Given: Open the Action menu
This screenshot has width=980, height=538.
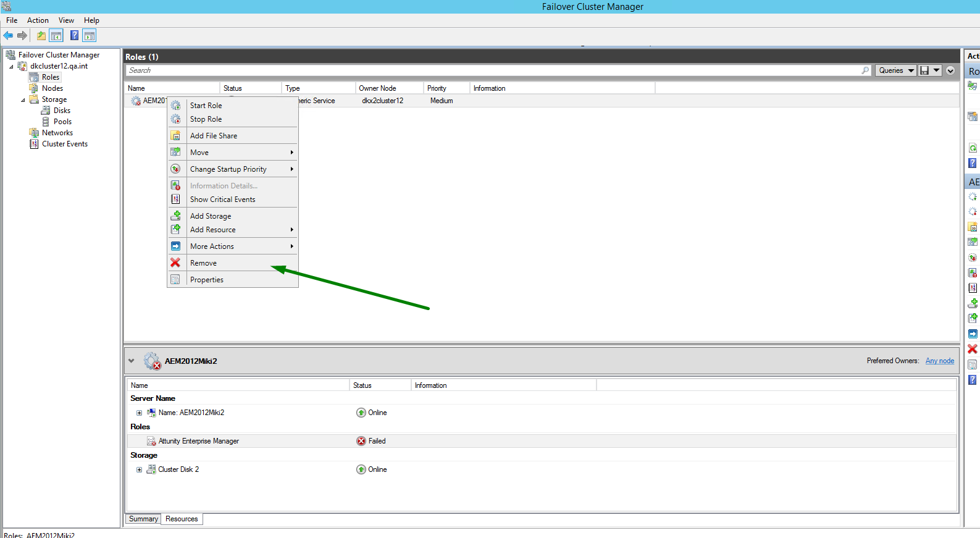Looking at the screenshot, I should pos(38,20).
